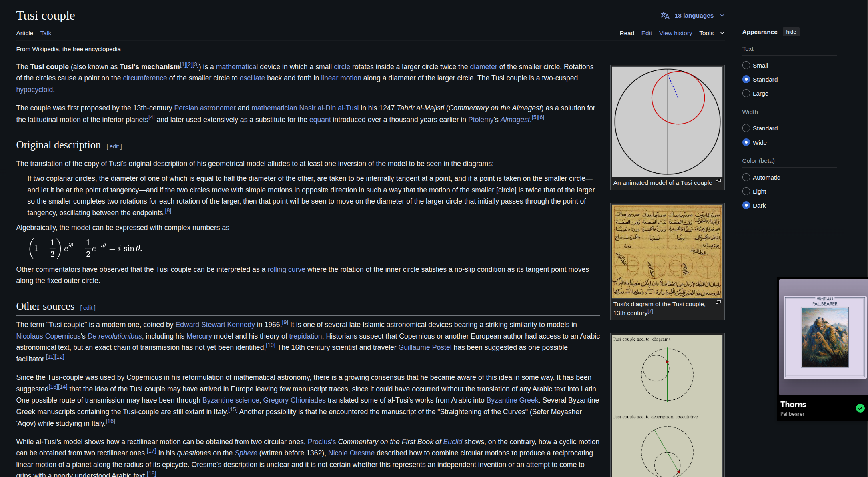
Task: Open the Byzantine Greek link
Action: pos(512,400)
